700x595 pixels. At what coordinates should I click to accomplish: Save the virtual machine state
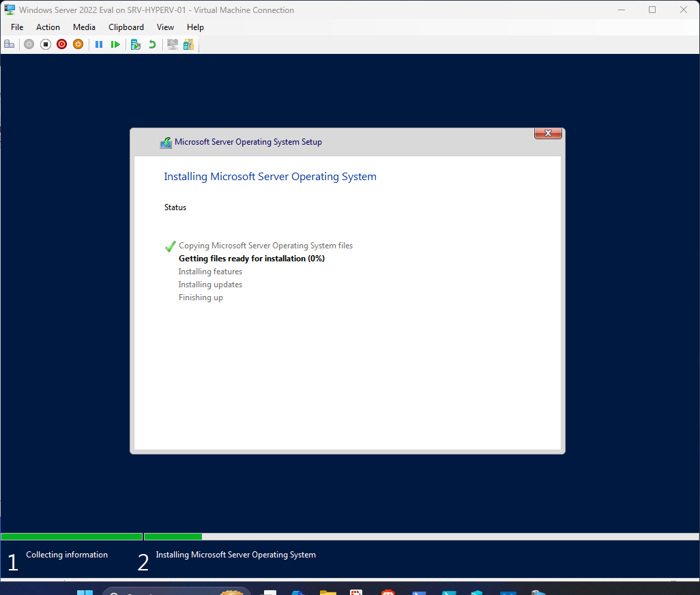point(78,44)
